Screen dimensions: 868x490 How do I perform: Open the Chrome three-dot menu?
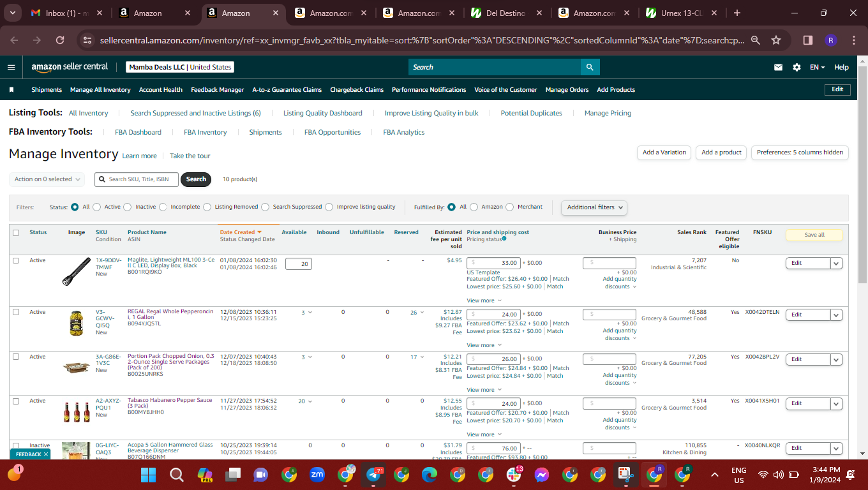pos(854,40)
